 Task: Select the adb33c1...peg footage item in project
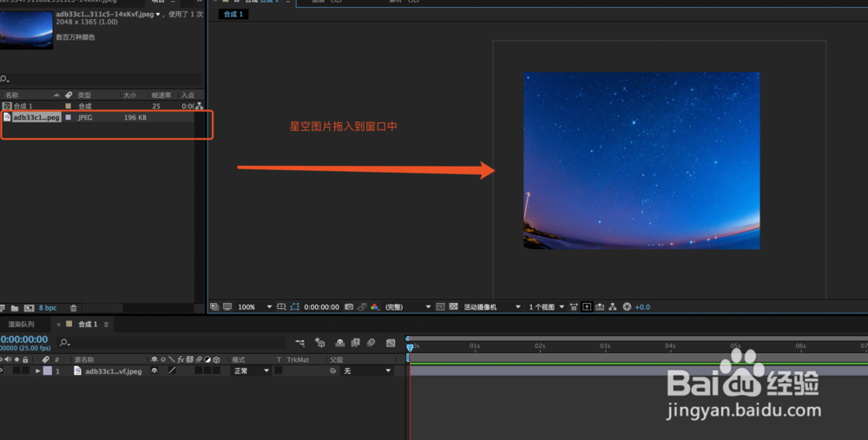[x=36, y=117]
